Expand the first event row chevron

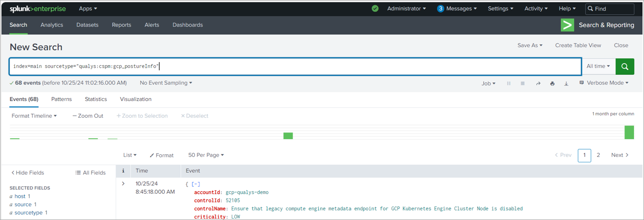pyautogui.click(x=123, y=184)
